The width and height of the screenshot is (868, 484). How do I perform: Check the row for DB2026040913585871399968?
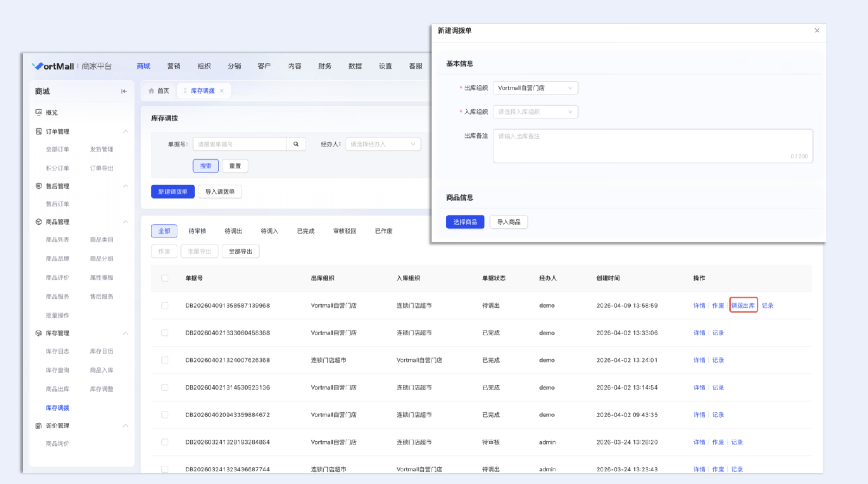pyautogui.click(x=164, y=305)
